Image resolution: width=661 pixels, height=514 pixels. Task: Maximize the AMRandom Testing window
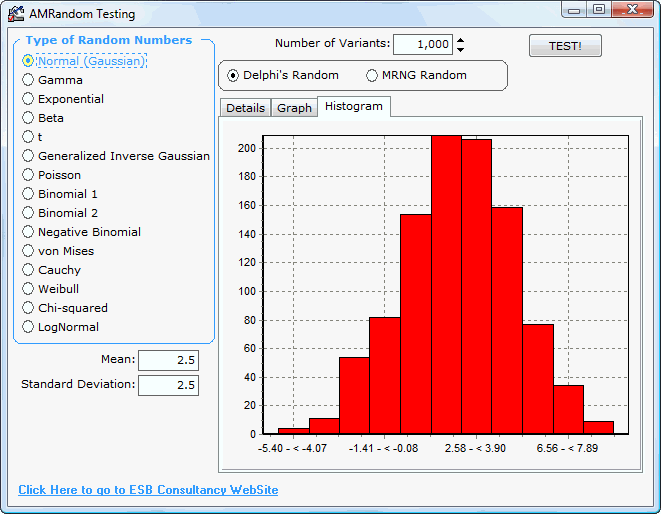click(x=599, y=10)
